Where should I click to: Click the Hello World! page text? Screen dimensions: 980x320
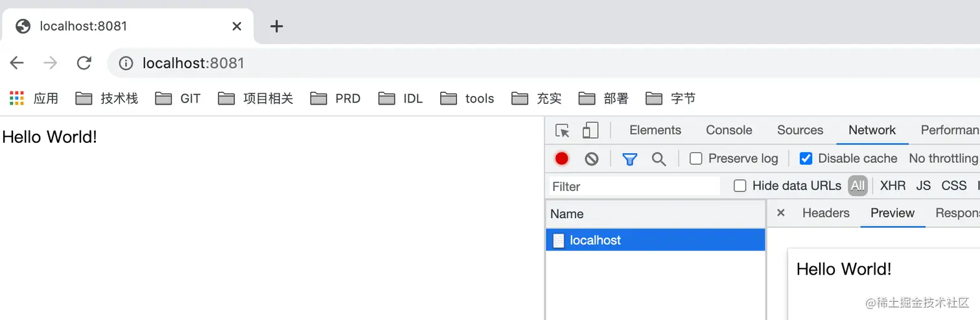(50, 137)
